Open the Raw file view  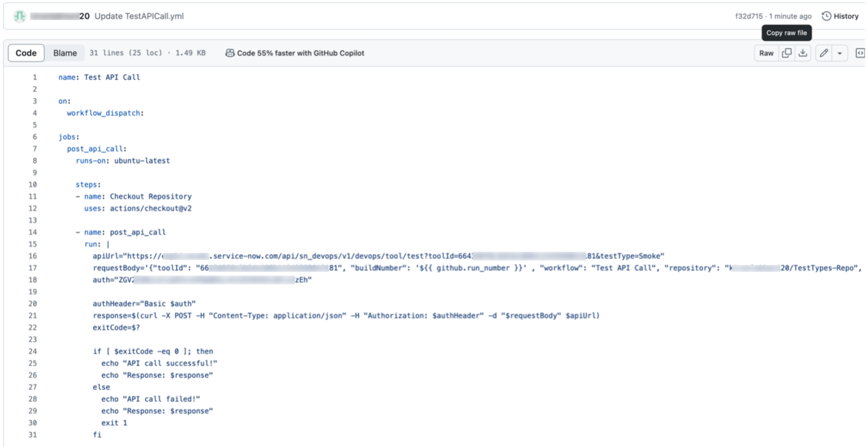[x=766, y=53]
